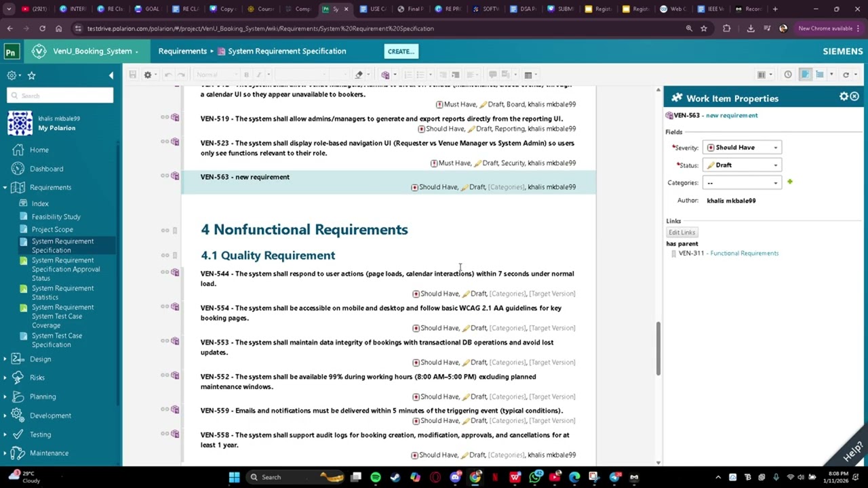The height and width of the screenshot is (488, 868).
Task: Click the numbered list icon
Action: tap(408, 75)
